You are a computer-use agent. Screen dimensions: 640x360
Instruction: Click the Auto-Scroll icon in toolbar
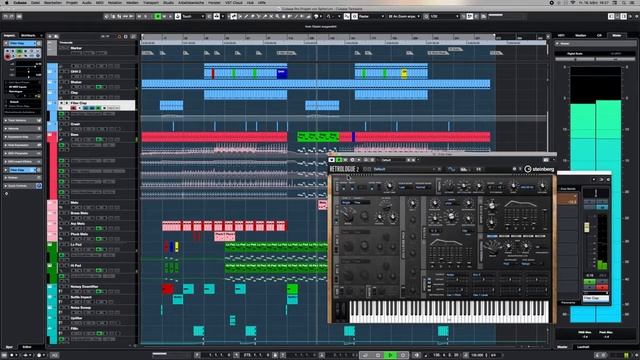click(217, 16)
